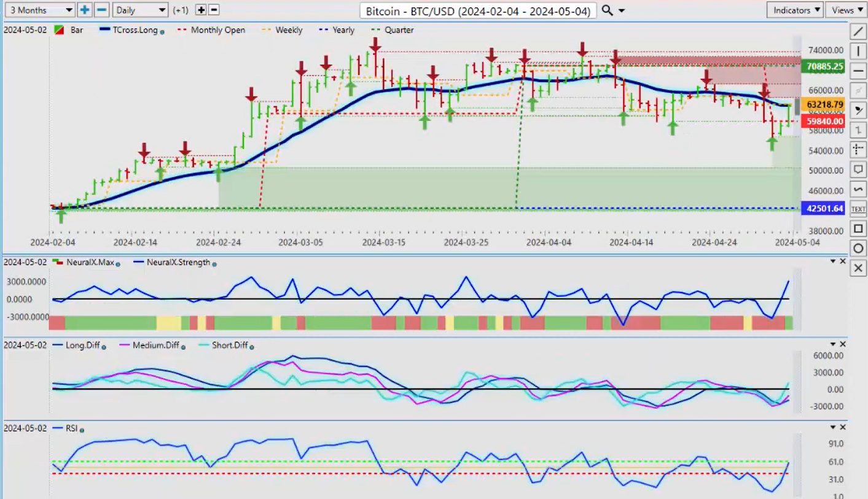Click the Short.Diff settings dot

click(252, 347)
